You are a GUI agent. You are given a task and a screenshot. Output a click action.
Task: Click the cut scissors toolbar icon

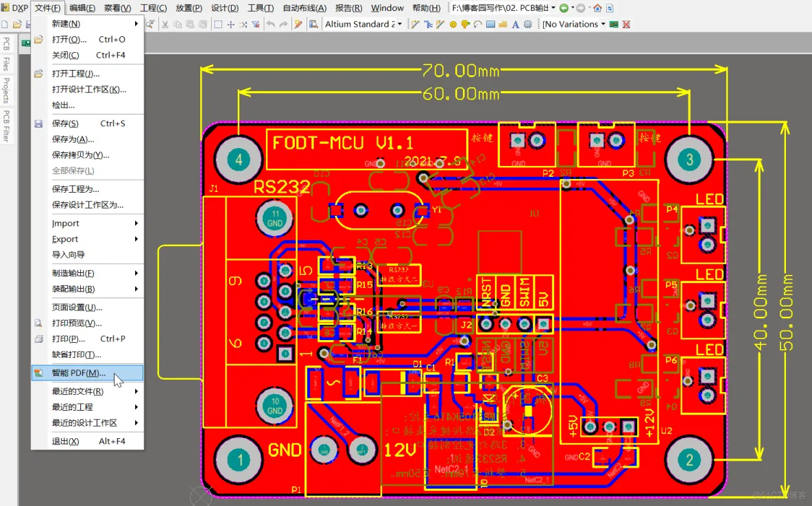coord(165,25)
